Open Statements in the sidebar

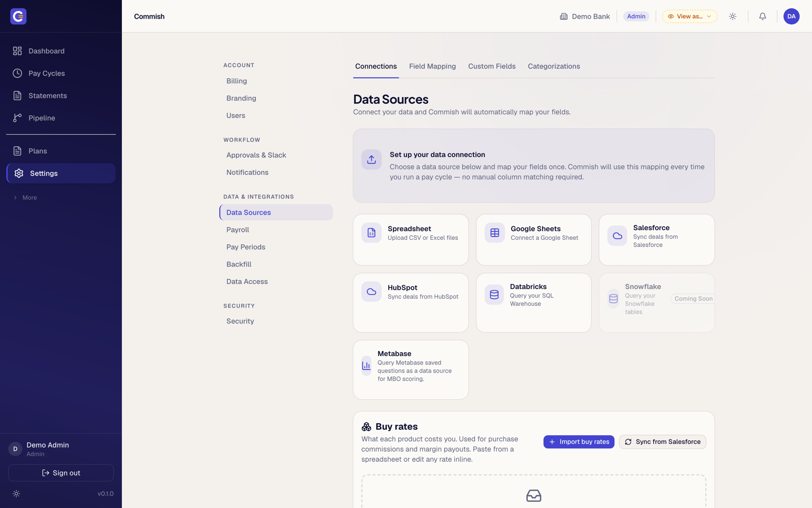(x=61, y=96)
